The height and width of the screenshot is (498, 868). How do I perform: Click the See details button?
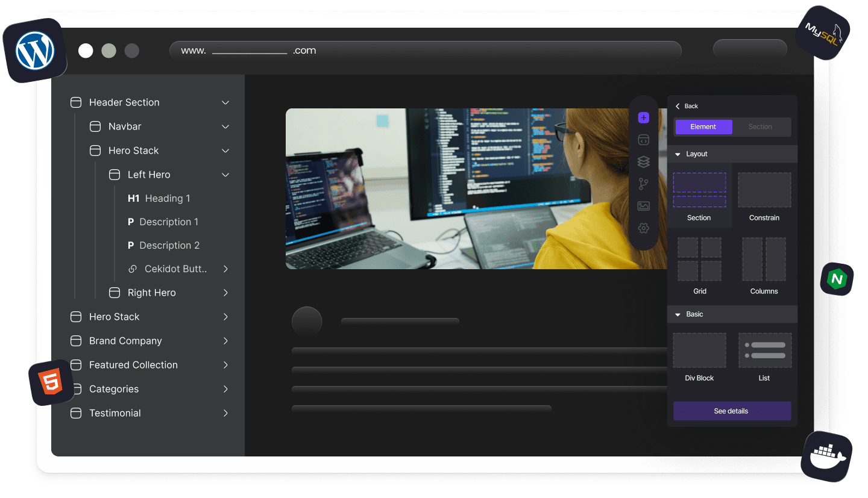click(x=731, y=411)
